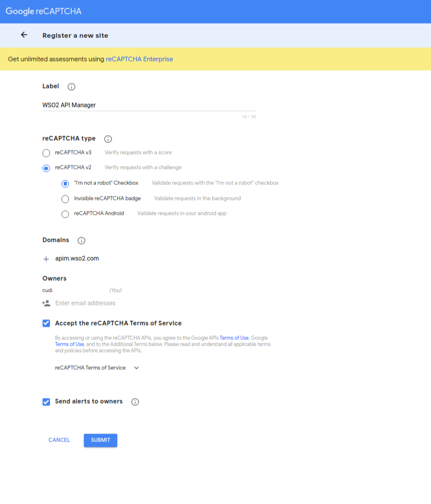Go back using the left arrow icon
Viewport: 431px width, 504px height.
coord(24,34)
